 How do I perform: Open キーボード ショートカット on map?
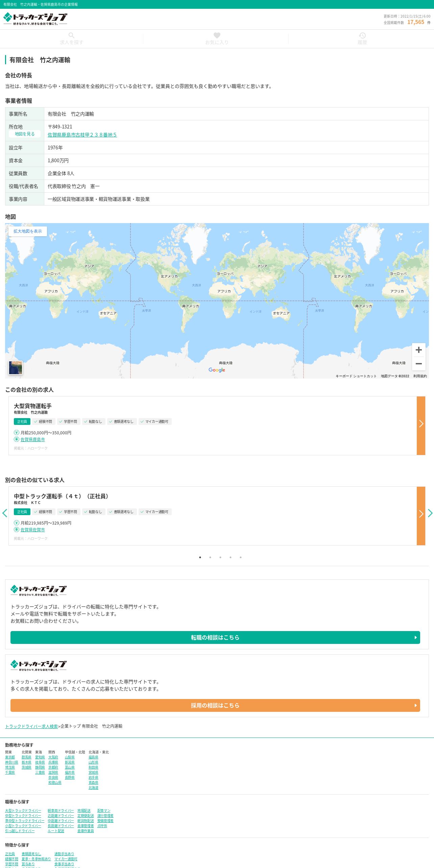(356, 376)
